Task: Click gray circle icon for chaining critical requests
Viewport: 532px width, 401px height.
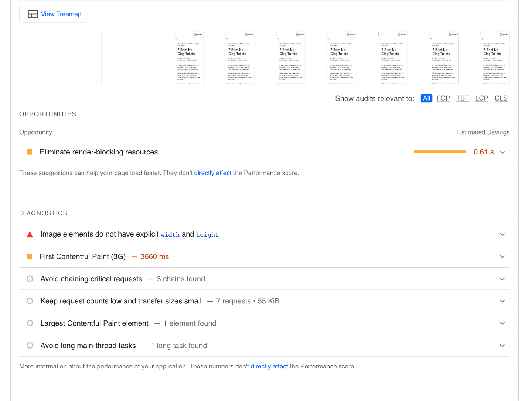Action: [30, 279]
